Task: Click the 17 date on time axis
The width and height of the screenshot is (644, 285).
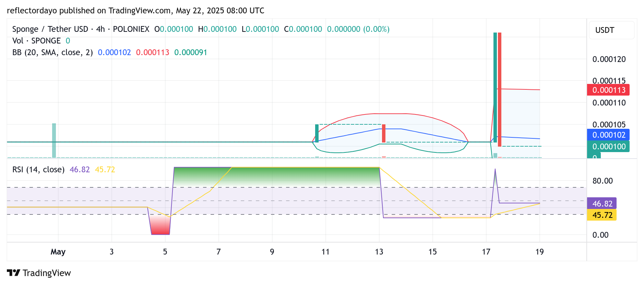Action: [486, 252]
